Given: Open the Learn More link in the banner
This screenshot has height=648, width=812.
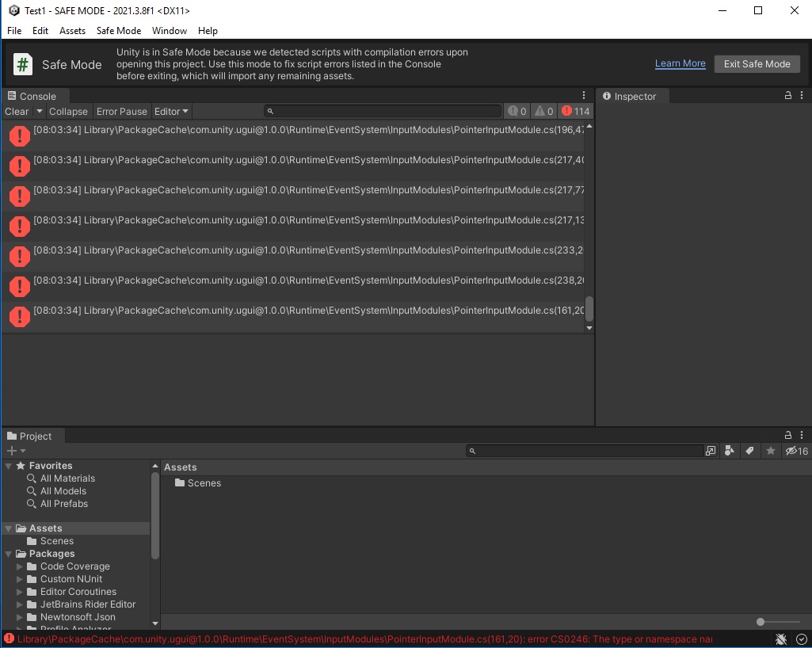Looking at the screenshot, I should [x=680, y=63].
